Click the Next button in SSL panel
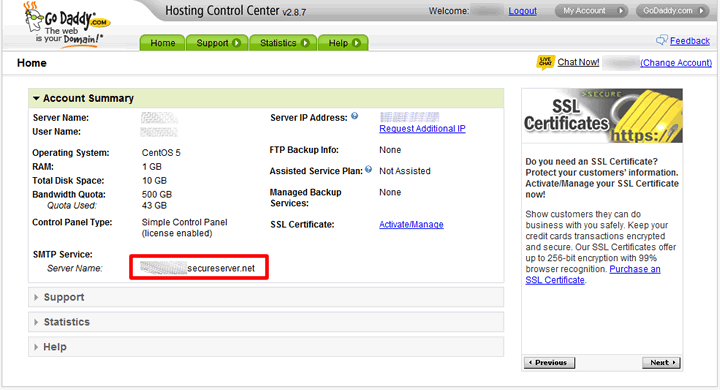The image size is (720, 390). [x=661, y=362]
